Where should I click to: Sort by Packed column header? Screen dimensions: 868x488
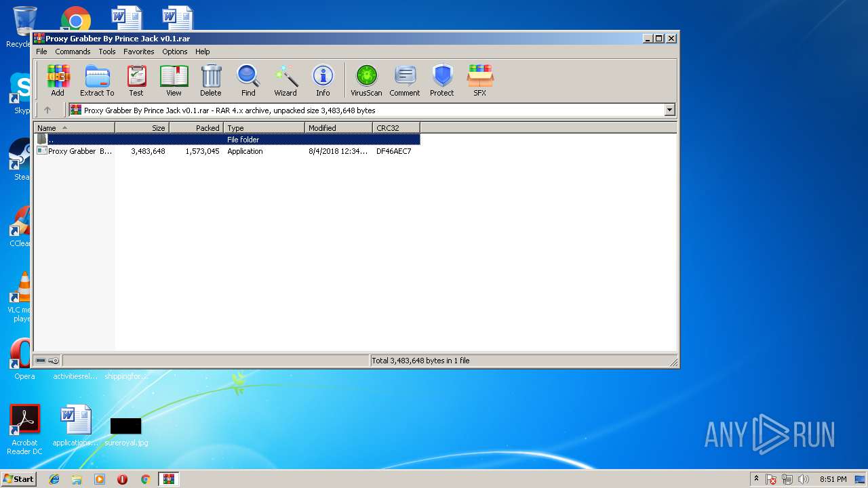tap(197, 127)
